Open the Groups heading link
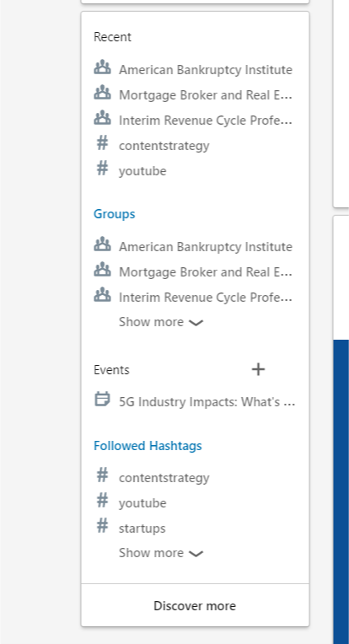The width and height of the screenshot is (349, 644). [114, 214]
